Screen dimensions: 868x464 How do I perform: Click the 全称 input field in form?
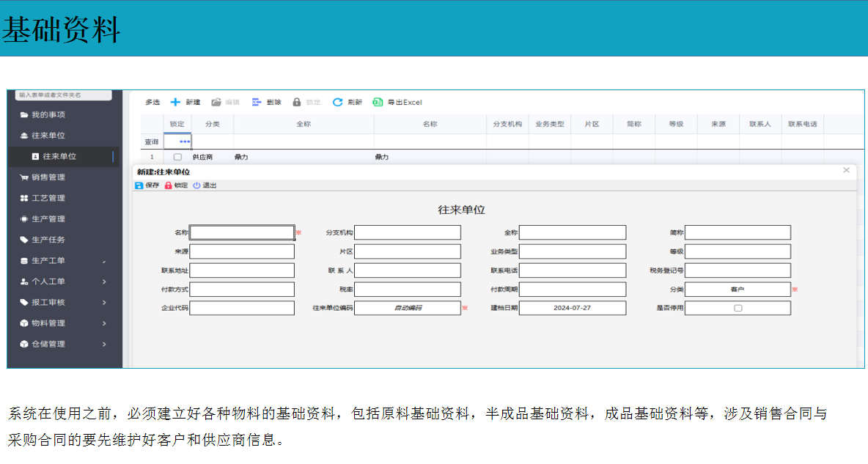coord(573,232)
